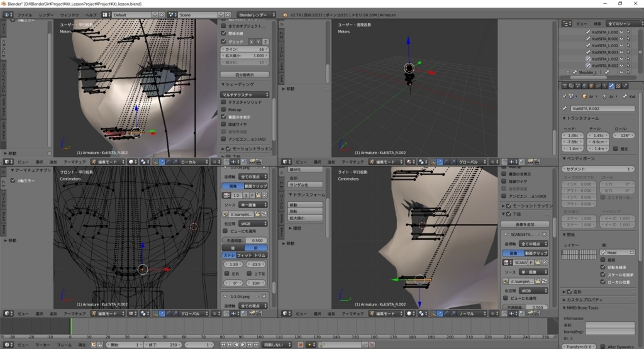Screen dimensions: 644x349
Task: Toggle グリッド floor checkbox
Action: coord(223,42)
